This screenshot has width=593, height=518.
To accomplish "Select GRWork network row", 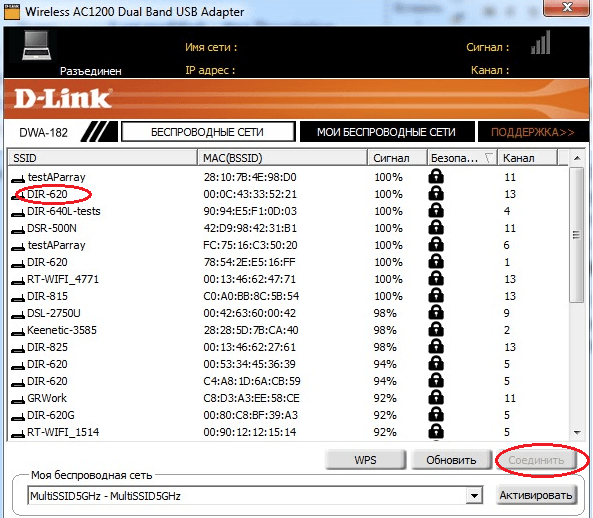I will tap(287, 398).
